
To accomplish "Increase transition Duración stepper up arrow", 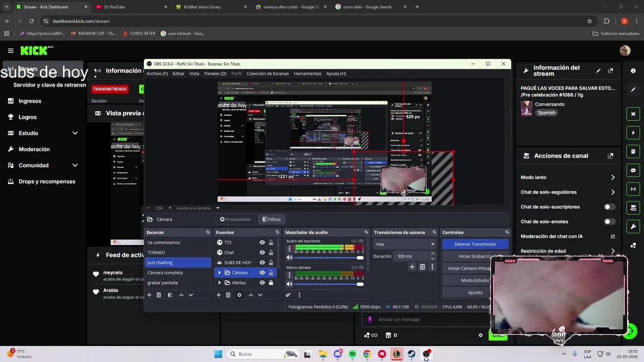I will (x=432, y=254).
